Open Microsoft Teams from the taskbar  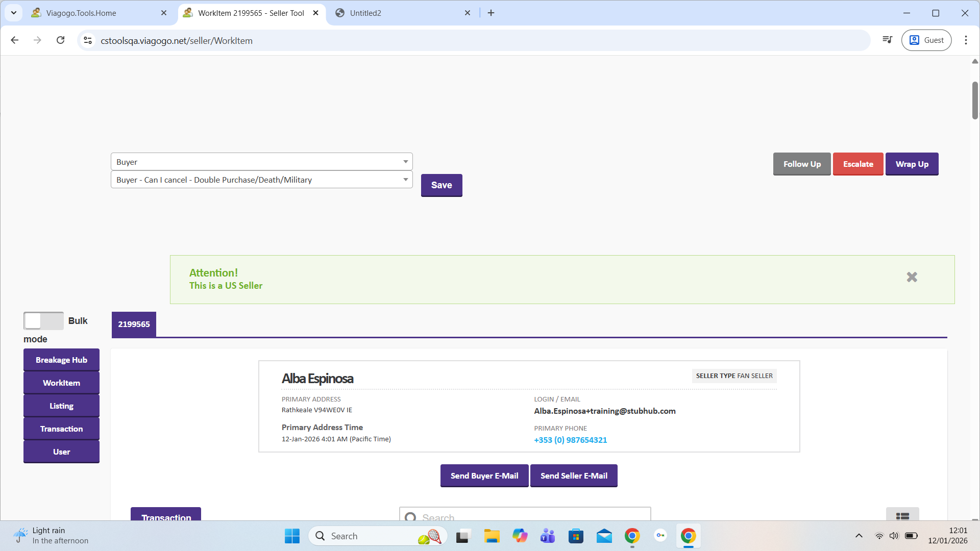tap(548, 536)
